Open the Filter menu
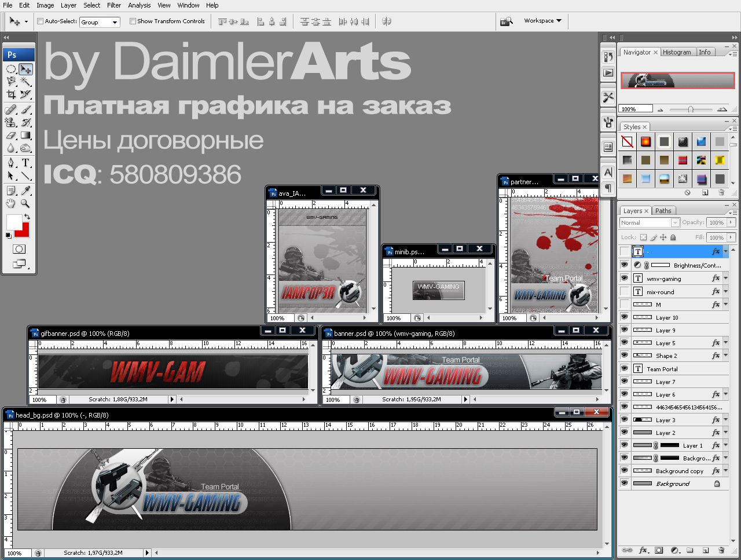The height and width of the screenshot is (560, 741). tap(114, 5)
